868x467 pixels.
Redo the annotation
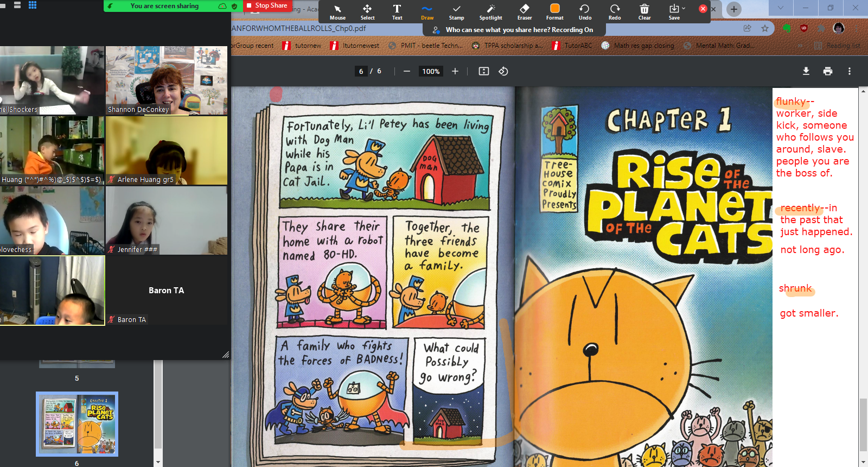(x=615, y=12)
